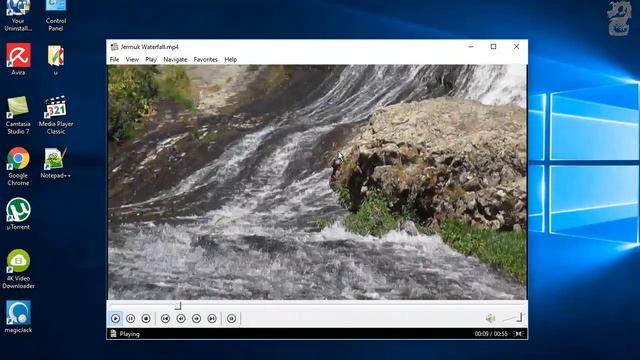Select the 4K Video Downloader desktop icon
640x360 pixels.
click(x=18, y=269)
